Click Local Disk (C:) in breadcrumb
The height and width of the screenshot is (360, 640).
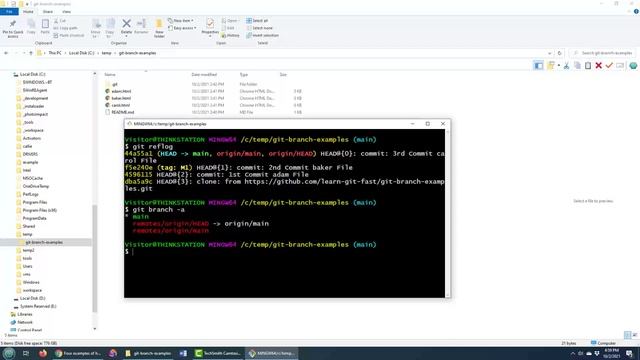click(x=81, y=53)
